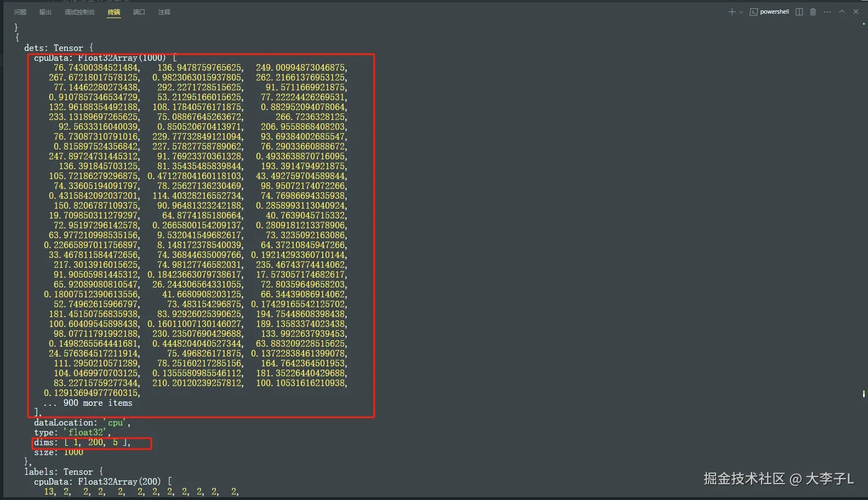Click 'cpuData: Float32Array(200)' text

97,482
